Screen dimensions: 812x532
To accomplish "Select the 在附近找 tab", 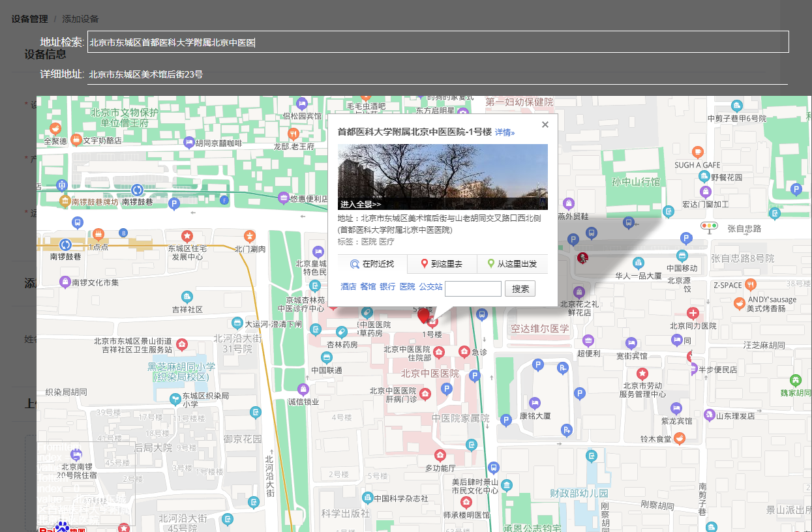I will [372, 264].
